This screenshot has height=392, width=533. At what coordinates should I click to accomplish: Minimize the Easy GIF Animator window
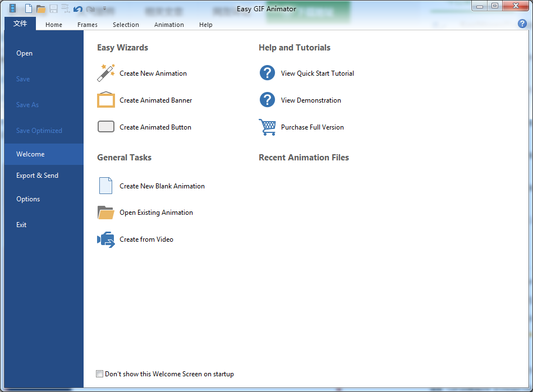coord(480,6)
